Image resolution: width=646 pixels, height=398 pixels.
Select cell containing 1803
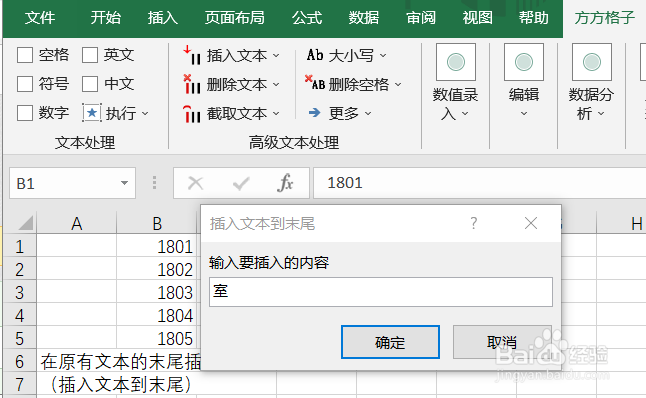coord(157,293)
